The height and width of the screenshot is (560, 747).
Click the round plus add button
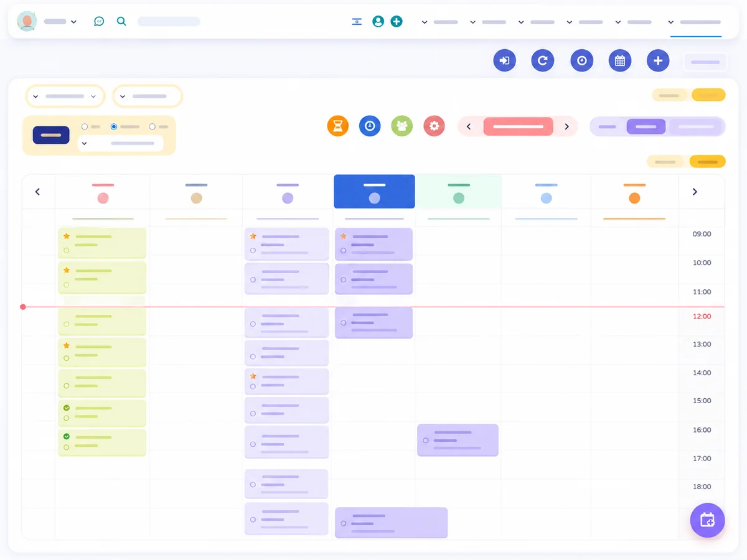pos(658,60)
